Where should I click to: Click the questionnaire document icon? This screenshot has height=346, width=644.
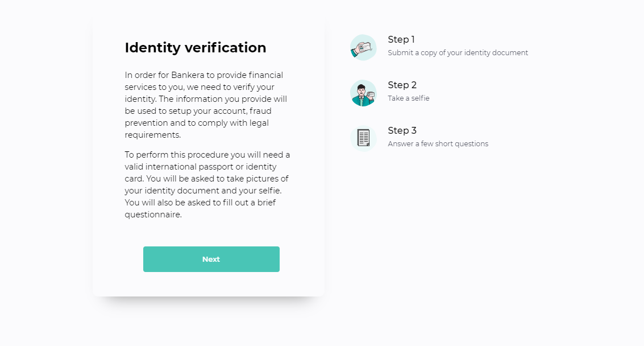[x=363, y=138]
